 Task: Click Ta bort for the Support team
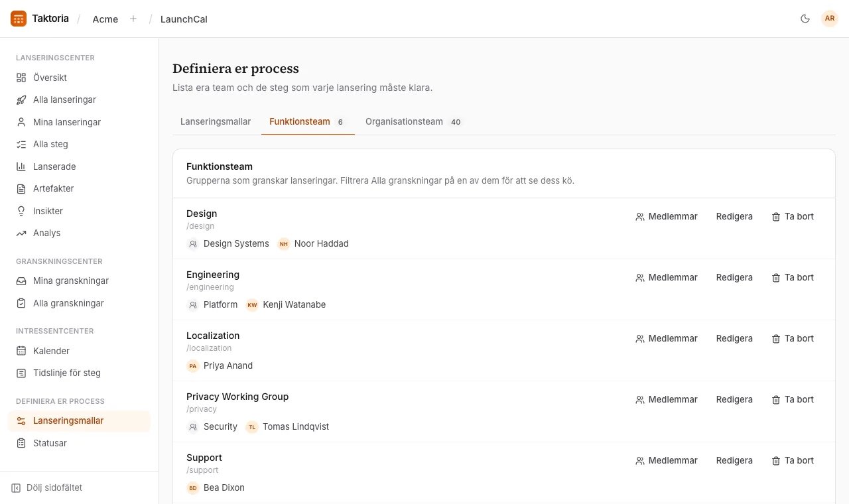pyautogui.click(x=793, y=461)
